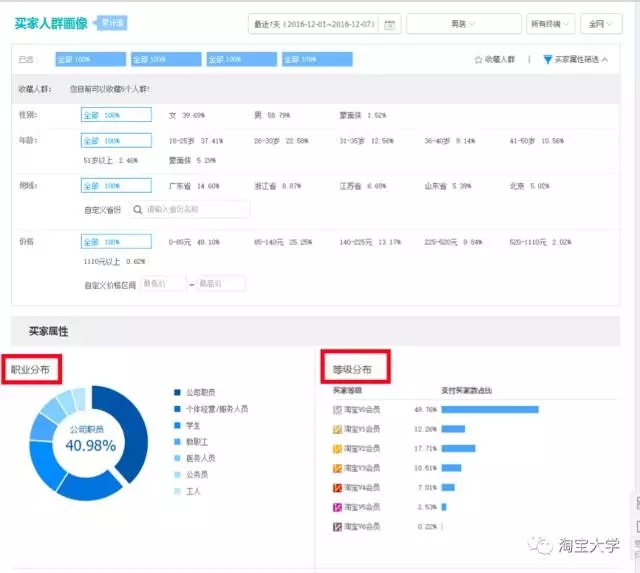Select 全部 100% in the 地域 row
This screenshot has width=640, height=573.
click(116, 186)
